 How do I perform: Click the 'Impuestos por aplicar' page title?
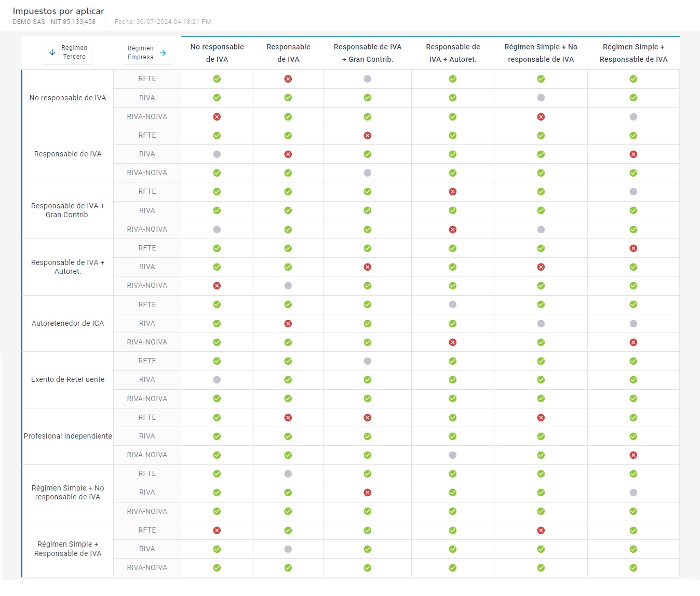pos(59,11)
